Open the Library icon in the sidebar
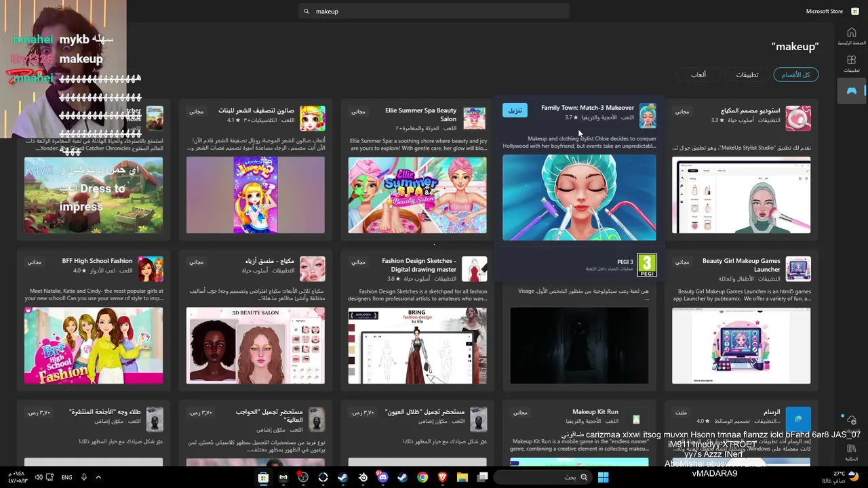Screen dimensions: 868x488 pos(852,451)
